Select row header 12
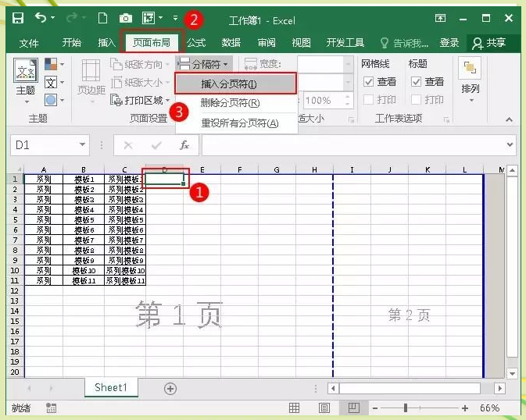This screenshot has height=420, width=526. [x=15, y=290]
